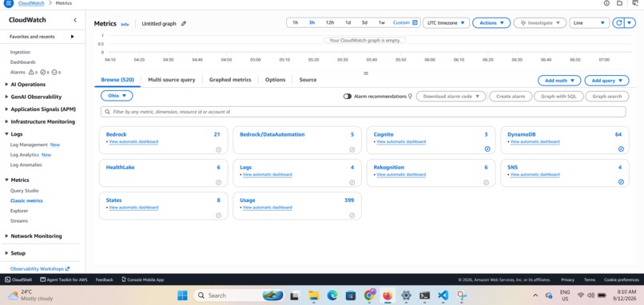Open the Ohio region dropdown
644x305 pixels.
(x=117, y=96)
